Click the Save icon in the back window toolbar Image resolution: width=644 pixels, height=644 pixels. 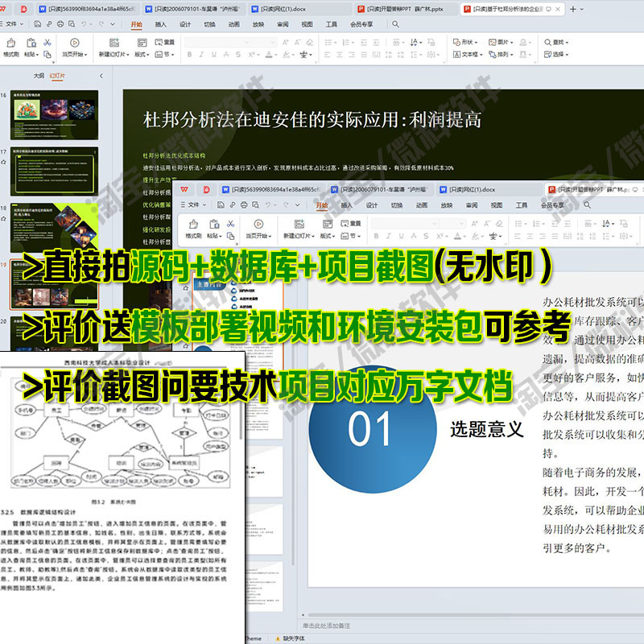click(x=37, y=24)
